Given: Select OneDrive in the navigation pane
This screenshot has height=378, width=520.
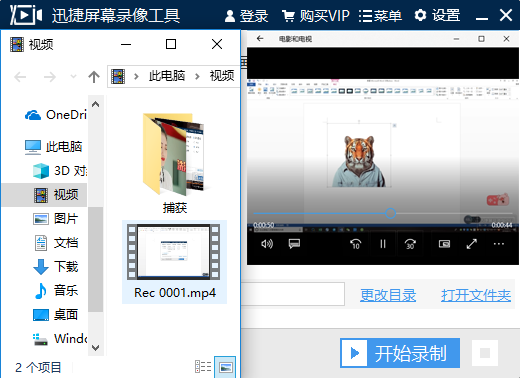Looking at the screenshot, I should (x=55, y=115).
